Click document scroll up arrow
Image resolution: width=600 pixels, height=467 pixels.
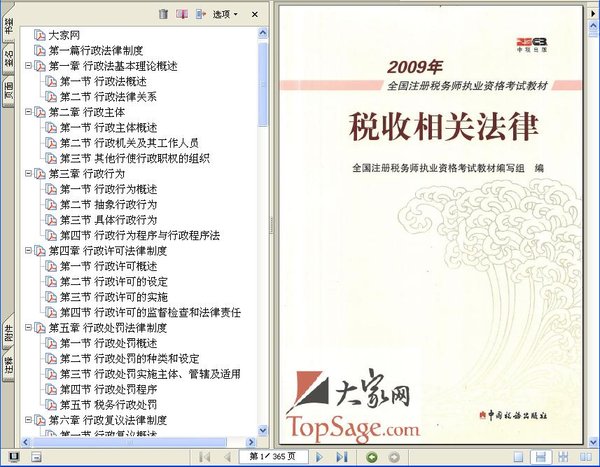pos(593,28)
